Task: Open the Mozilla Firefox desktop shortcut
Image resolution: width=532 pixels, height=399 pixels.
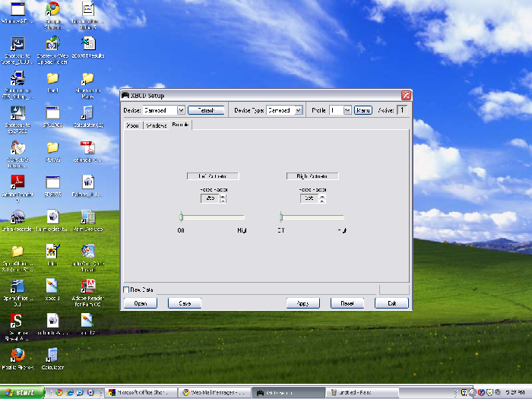Action: 16,355
